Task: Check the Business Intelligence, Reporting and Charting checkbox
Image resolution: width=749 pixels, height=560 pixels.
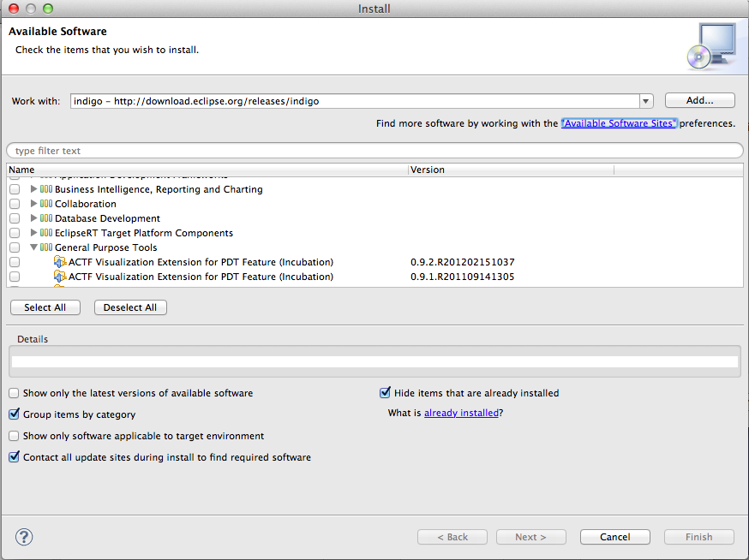Action: [x=15, y=189]
